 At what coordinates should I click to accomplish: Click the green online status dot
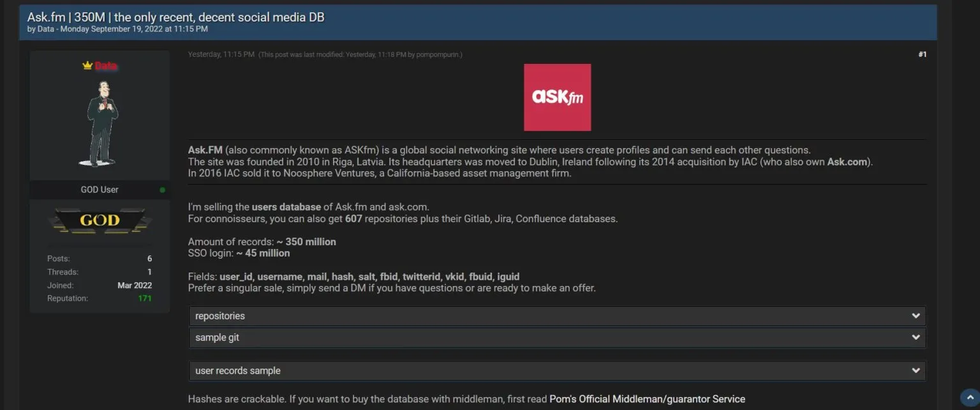click(x=162, y=190)
